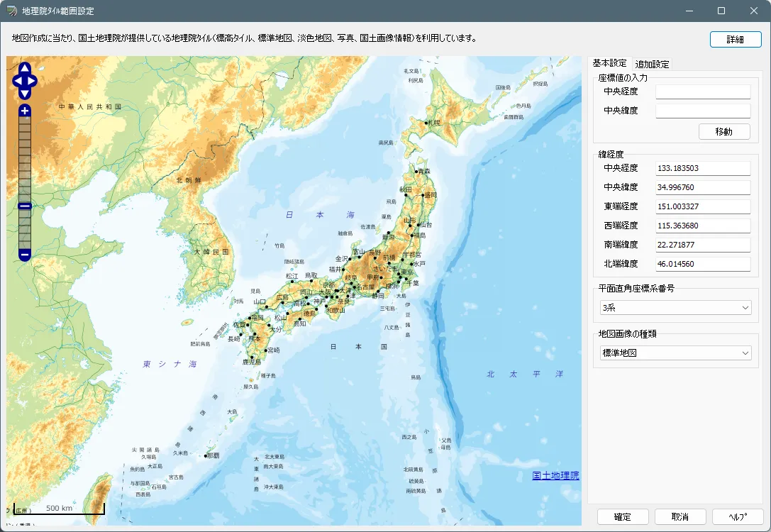The image size is (771, 532).
Task: Click the empty 中央経度 coordinate input field
Action: (702, 92)
